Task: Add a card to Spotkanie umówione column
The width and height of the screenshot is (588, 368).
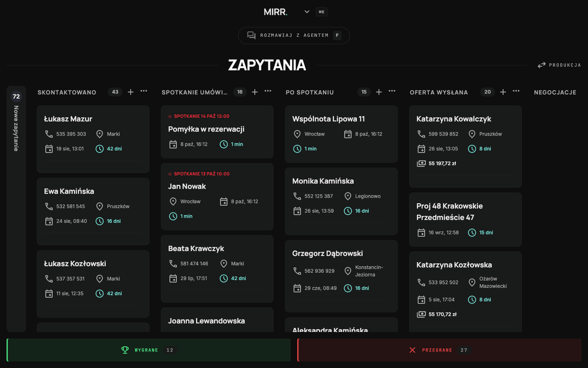Action: click(x=255, y=92)
